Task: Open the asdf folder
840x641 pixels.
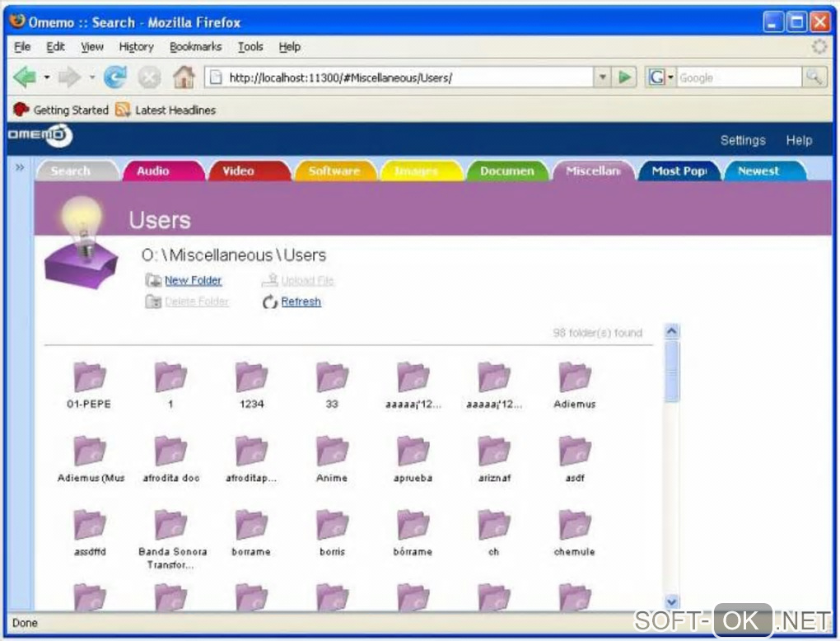Action: 575,459
